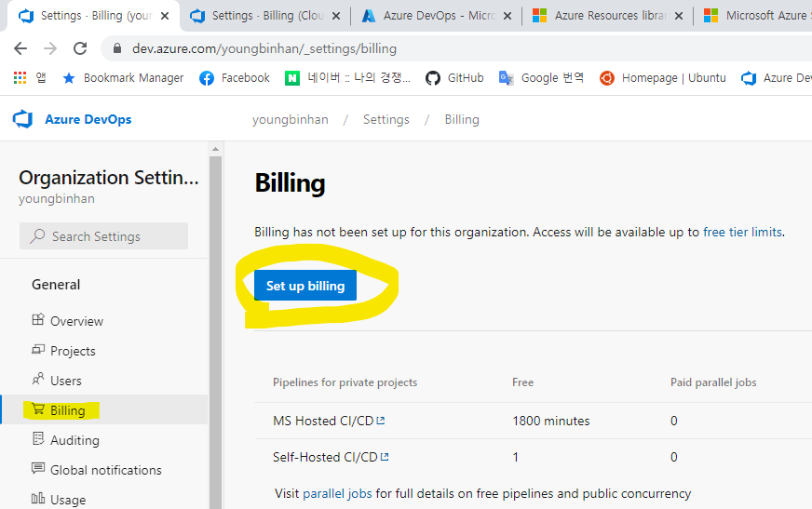Click the youngbinhan breadcrumb link

pos(291,119)
